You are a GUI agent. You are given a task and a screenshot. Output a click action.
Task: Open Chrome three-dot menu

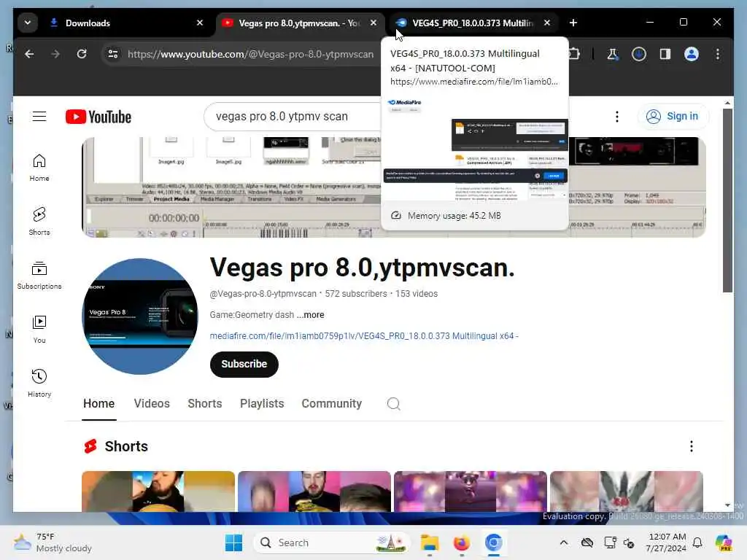pyautogui.click(x=718, y=54)
